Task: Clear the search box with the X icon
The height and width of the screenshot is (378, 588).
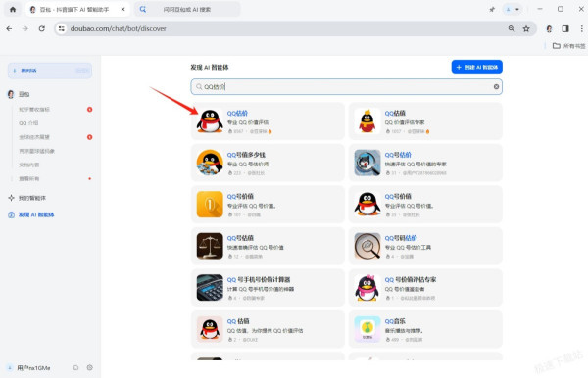Action: (x=496, y=86)
